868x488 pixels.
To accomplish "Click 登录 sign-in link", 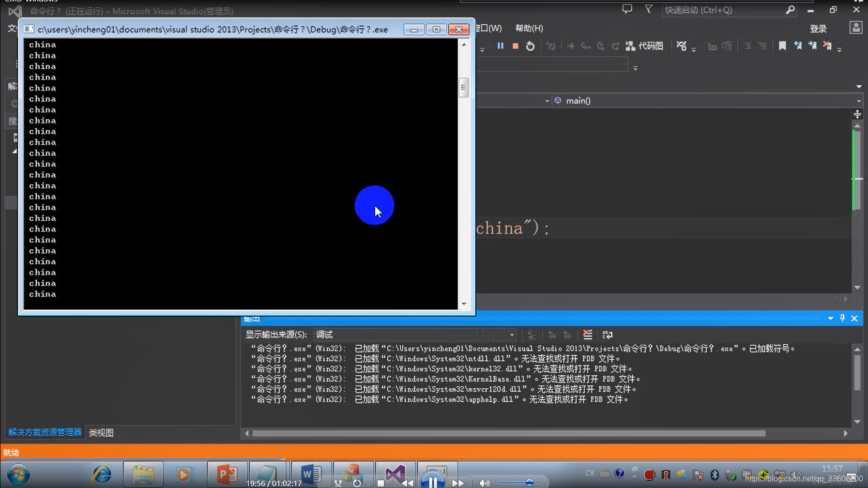I will [818, 29].
